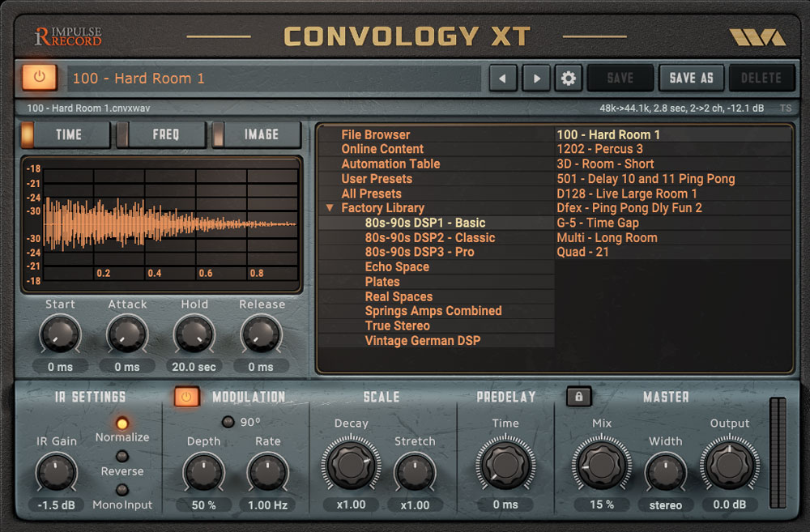Click the Impulse Record logo
810x532 pixels.
coord(68,36)
